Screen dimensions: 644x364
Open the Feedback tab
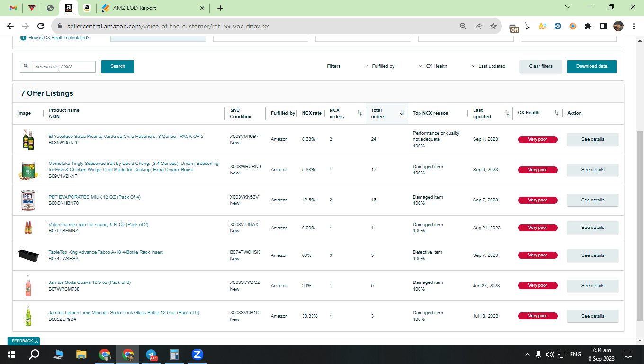click(x=22, y=341)
